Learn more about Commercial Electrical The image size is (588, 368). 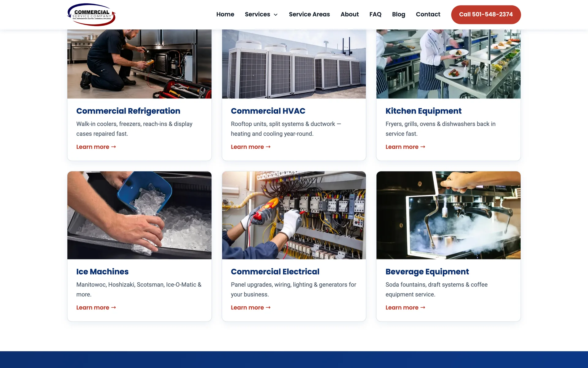(251, 308)
